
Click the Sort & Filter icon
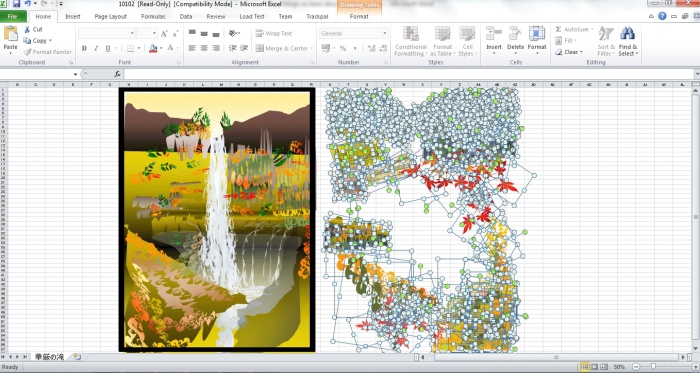click(606, 33)
